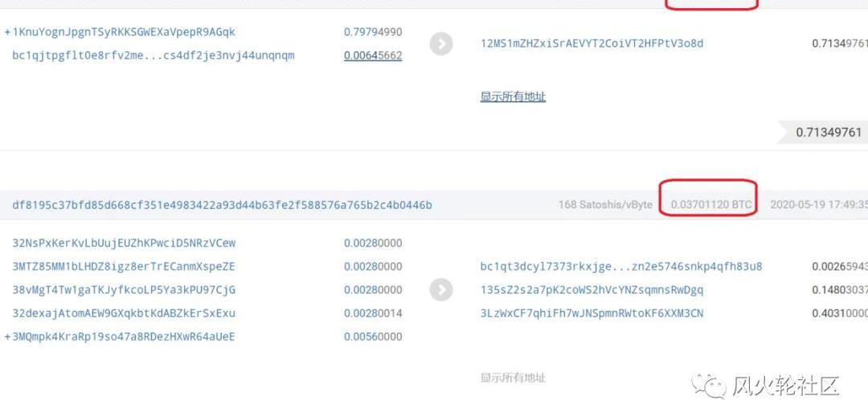The image size is (868, 400).
Task: Open address 3MQmpk4KraRp19so47a8RDezHXwR64aUeE
Action: [124, 337]
